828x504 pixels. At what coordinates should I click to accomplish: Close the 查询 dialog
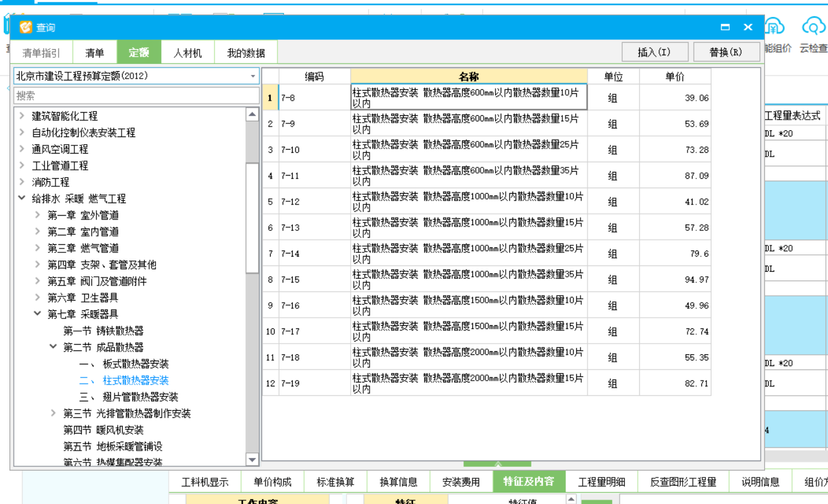pyautogui.click(x=748, y=27)
